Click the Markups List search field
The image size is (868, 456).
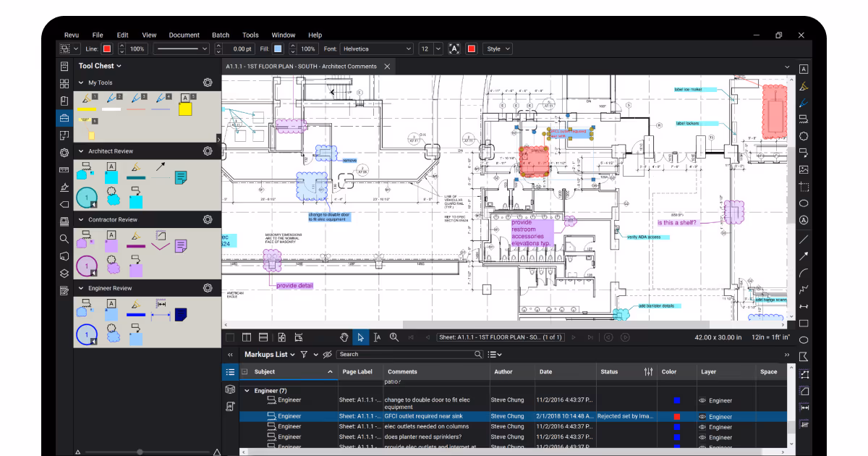tap(405, 355)
